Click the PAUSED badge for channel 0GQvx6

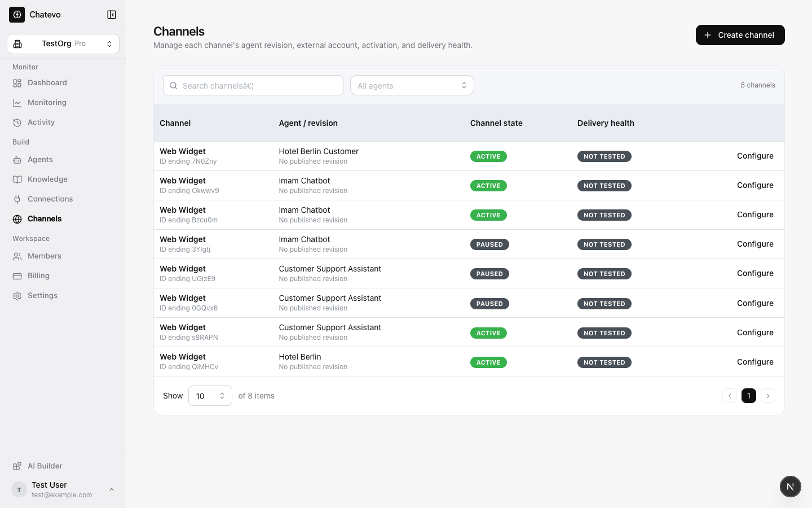(489, 304)
